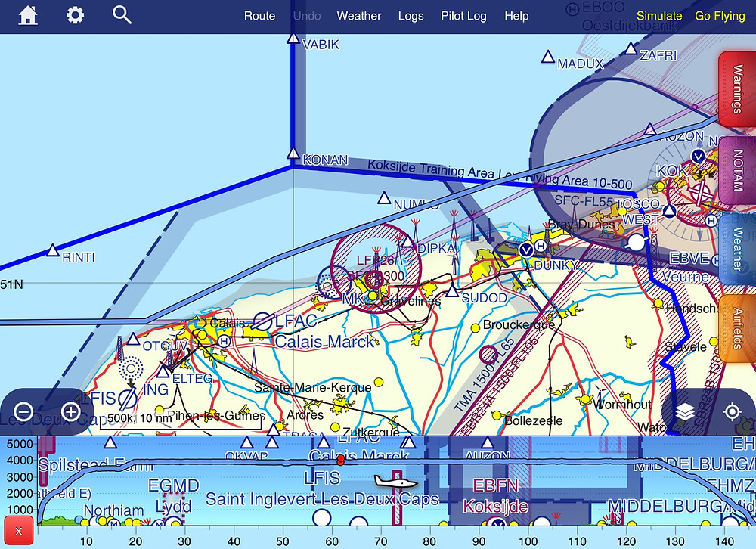
Task: Tap the EBFN Koksijde label in profile
Action: tap(496, 496)
